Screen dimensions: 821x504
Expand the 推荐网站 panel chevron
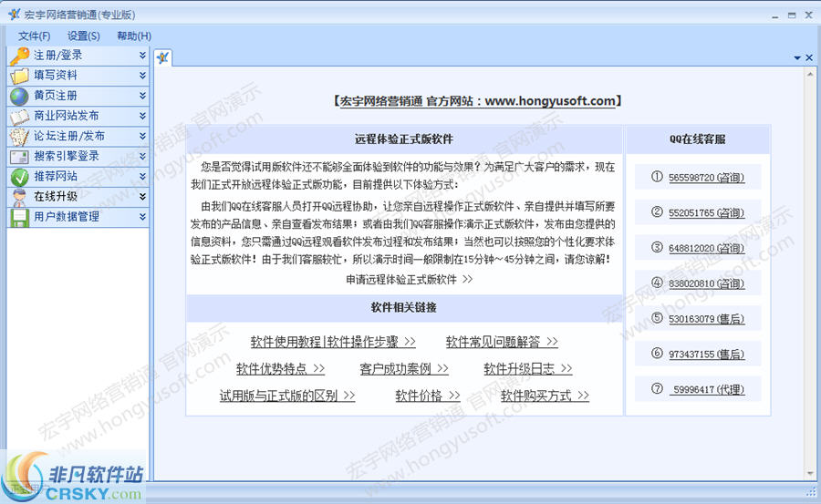(x=142, y=177)
